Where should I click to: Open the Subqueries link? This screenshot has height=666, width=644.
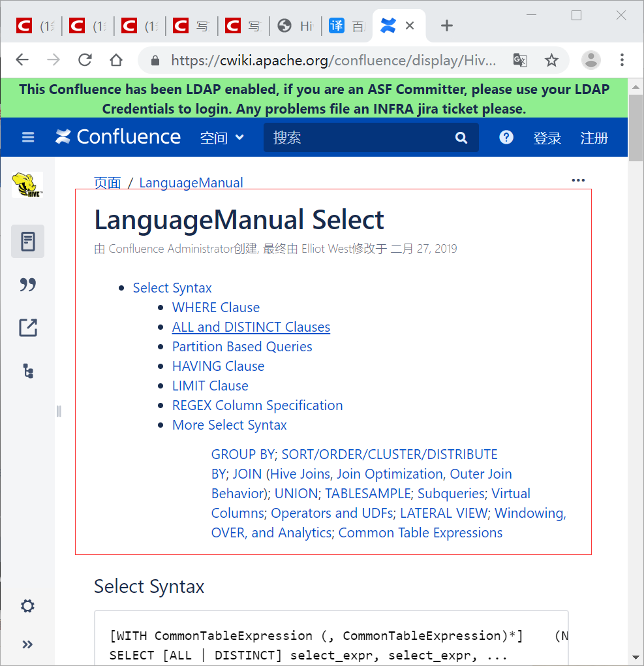(x=452, y=493)
